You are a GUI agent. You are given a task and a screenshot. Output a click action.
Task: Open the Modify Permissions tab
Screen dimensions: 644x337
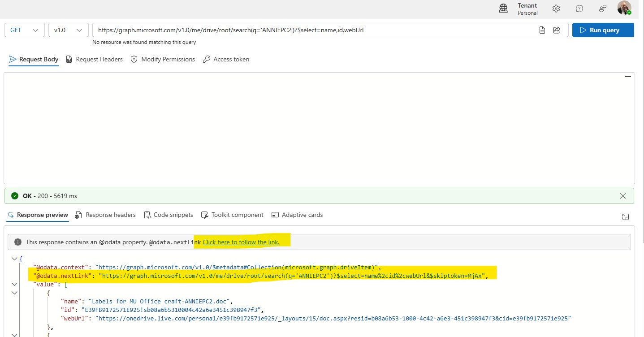click(163, 59)
